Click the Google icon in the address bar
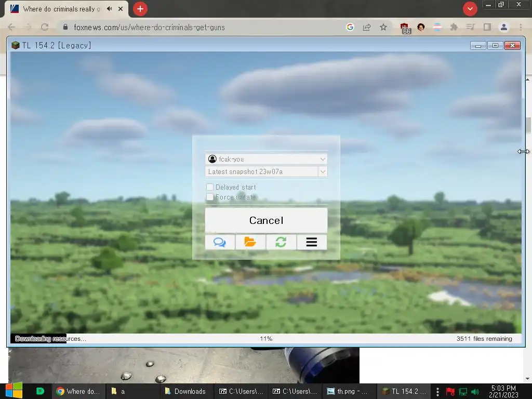This screenshot has width=532, height=399. tap(350, 27)
